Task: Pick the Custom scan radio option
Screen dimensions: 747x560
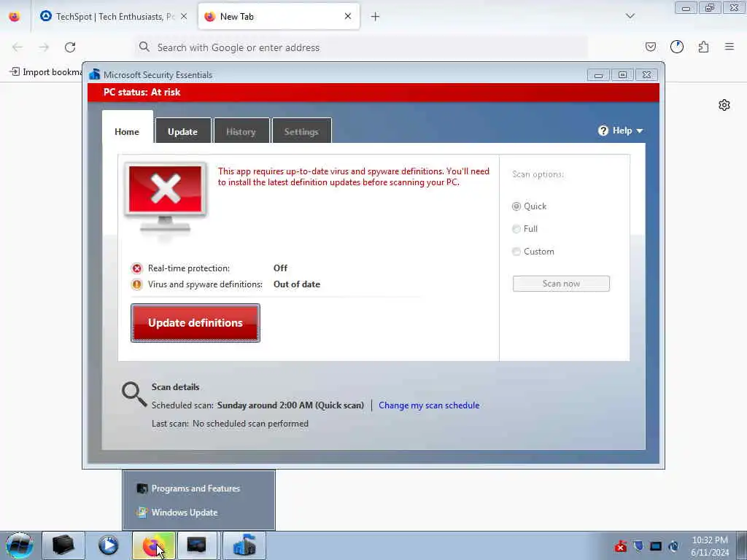Action: [516, 252]
